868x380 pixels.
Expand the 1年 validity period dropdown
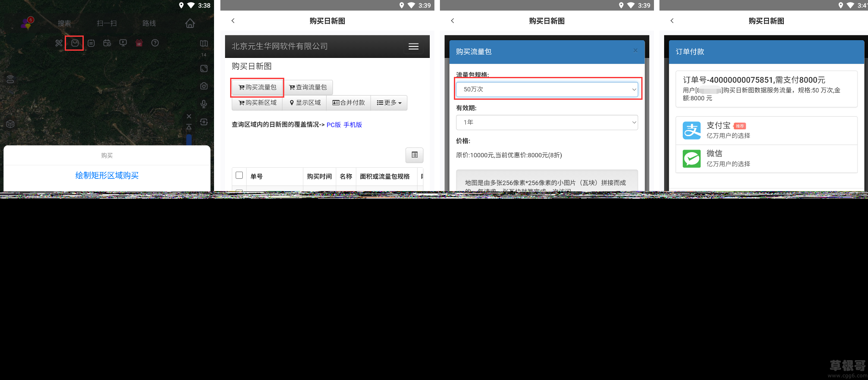coord(547,122)
